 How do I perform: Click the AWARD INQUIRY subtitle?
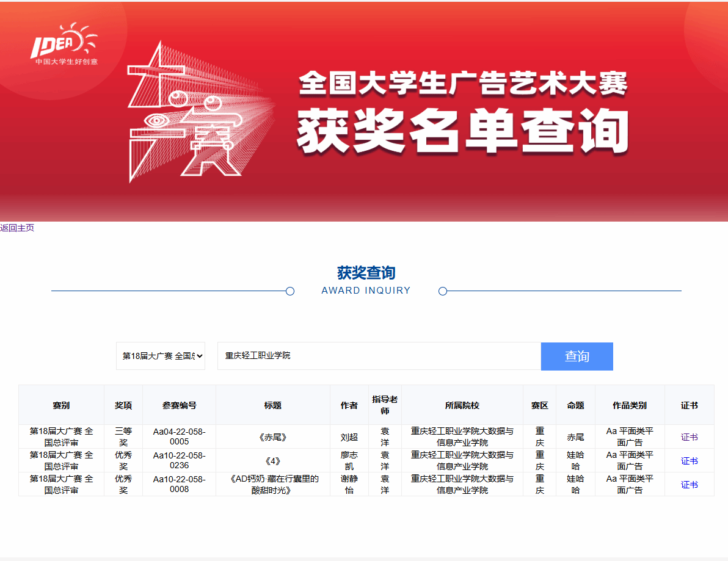(x=366, y=291)
